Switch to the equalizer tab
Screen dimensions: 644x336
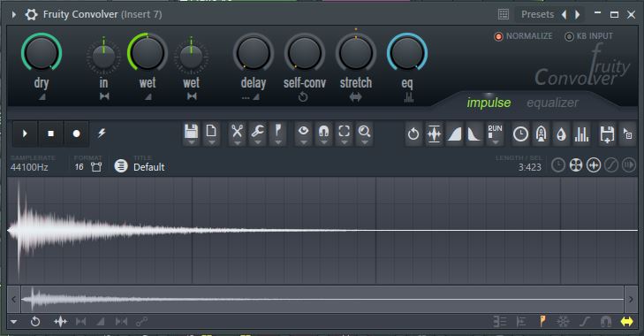pyautogui.click(x=552, y=103)
